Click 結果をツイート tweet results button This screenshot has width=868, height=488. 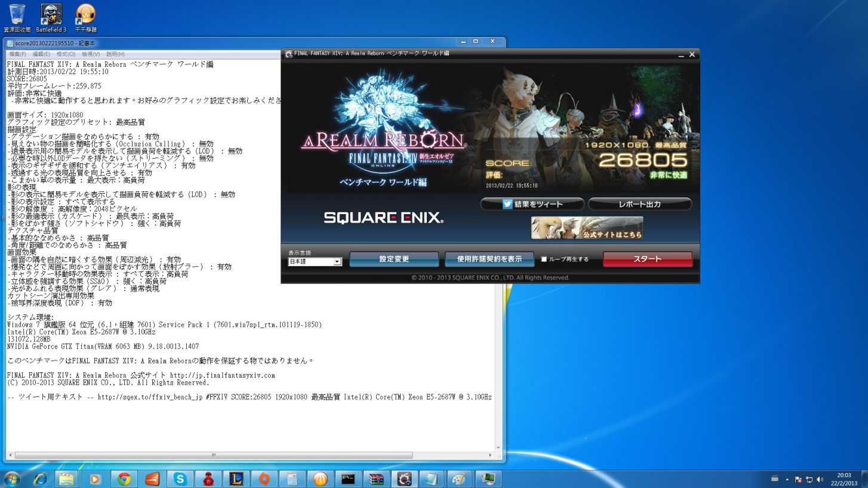pyautogui.click(x=532, y=204)
